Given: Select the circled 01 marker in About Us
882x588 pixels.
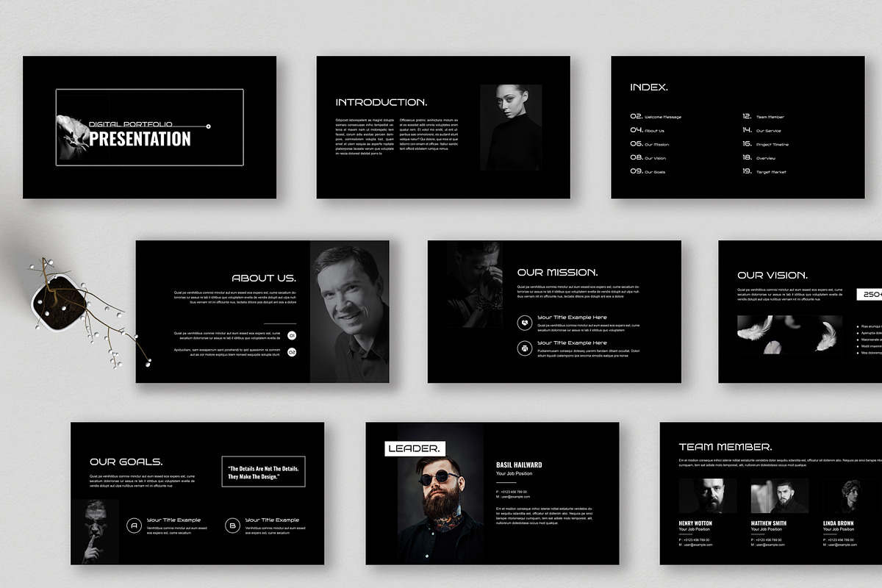Looking at the screenshot, I should click(x=292, y=336).
